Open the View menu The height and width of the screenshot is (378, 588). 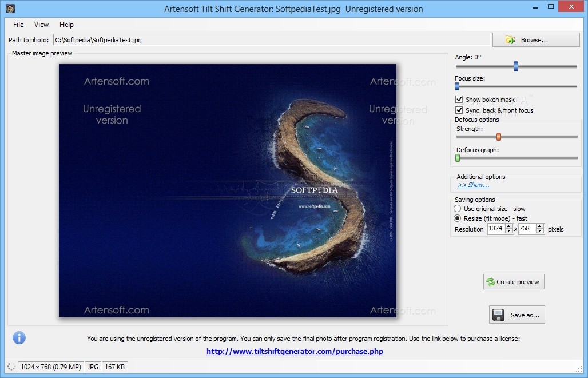coord(41,25)
